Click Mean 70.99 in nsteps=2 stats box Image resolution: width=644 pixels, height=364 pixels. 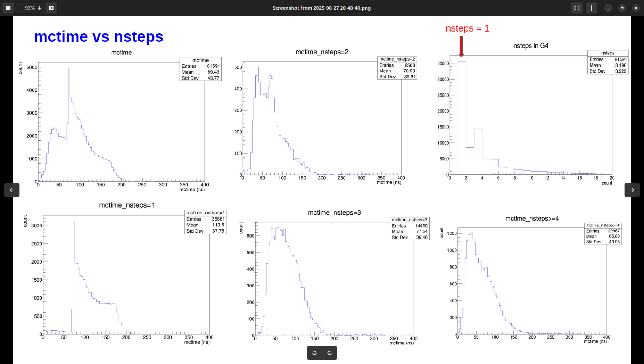click(x=397, y=71)
